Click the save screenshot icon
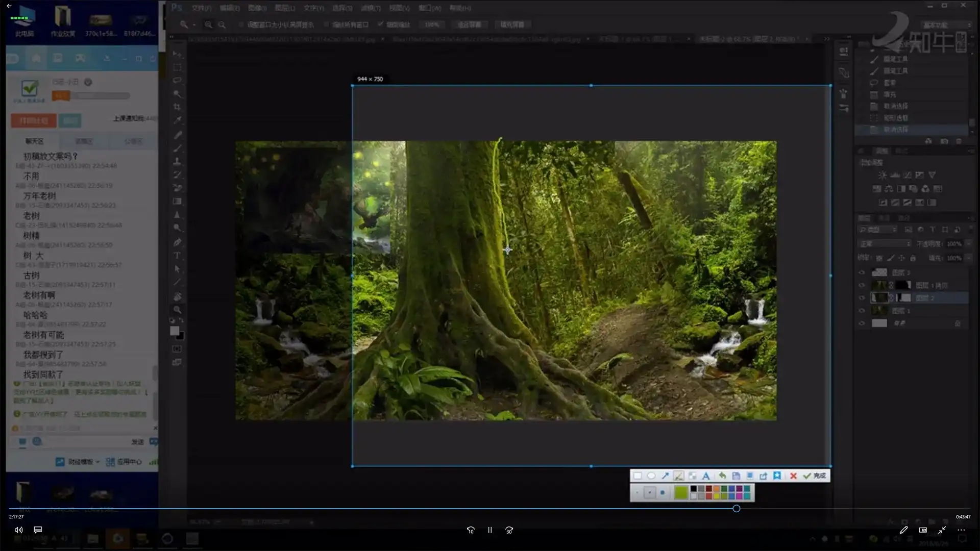980x551 pixels. click(x=736, y=476)
